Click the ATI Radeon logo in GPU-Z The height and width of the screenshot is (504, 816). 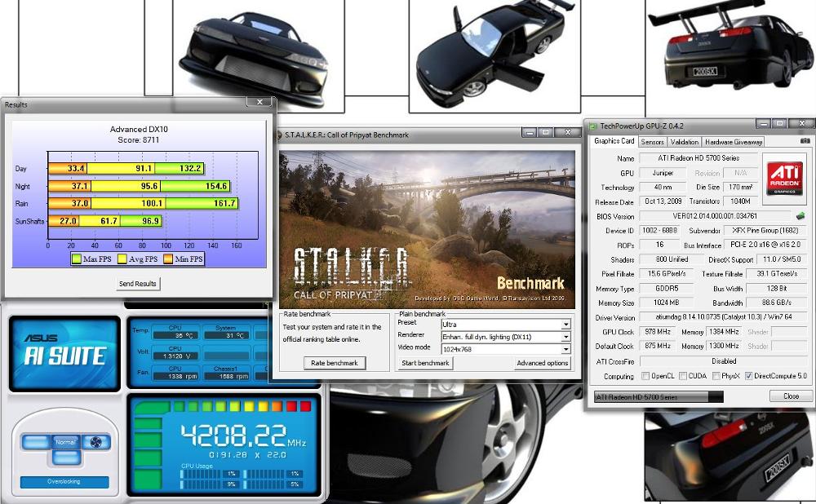point(785,178)
